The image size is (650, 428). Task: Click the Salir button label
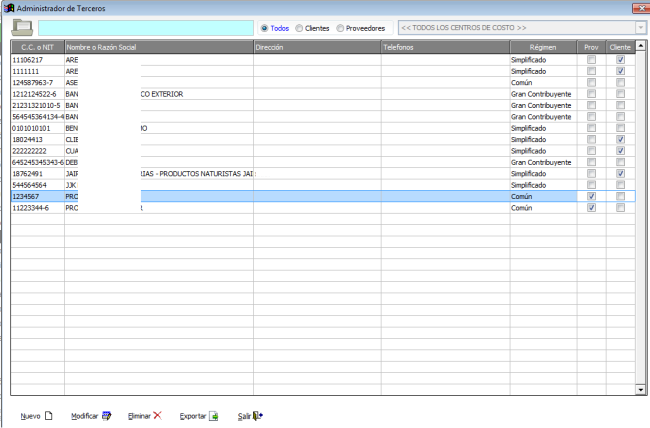pos(245,416)
